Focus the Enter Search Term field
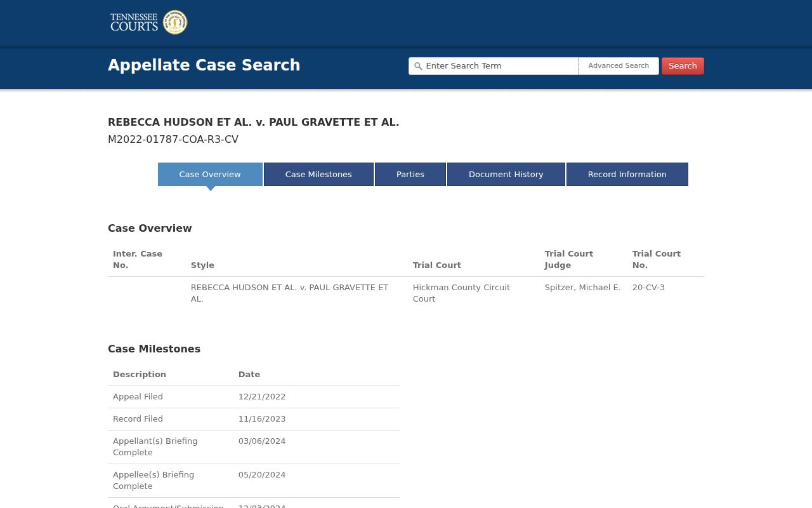This screenshot has height=508, width=812. [x=494, y=66]
